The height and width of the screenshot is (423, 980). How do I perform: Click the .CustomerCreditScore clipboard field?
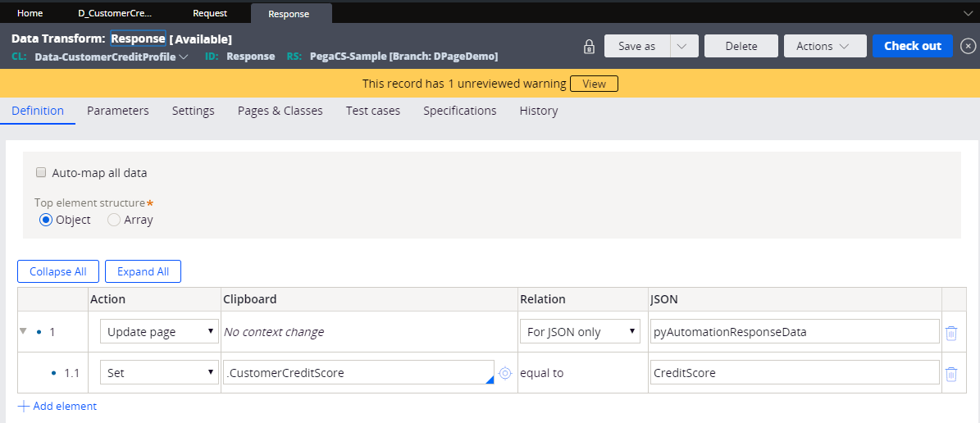[x=358, y=373]
